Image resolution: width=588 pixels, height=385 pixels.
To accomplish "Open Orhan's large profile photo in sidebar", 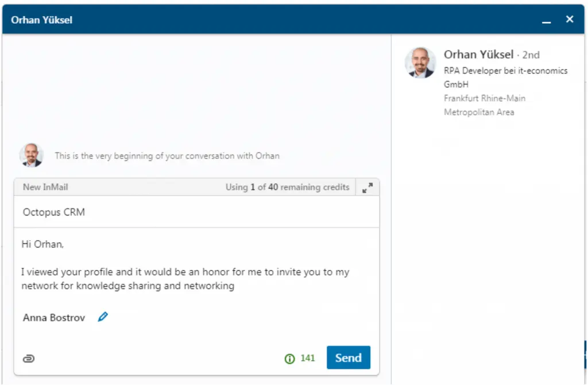I will click(x=420, y=62).
